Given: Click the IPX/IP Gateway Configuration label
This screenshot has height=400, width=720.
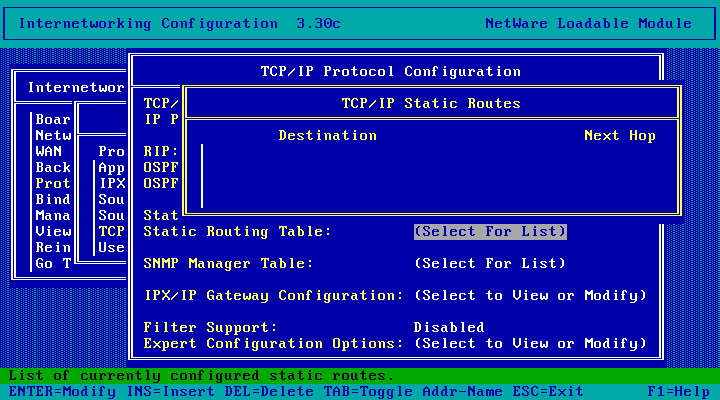Looking at the screenshot, I should [x=273, y=296].
